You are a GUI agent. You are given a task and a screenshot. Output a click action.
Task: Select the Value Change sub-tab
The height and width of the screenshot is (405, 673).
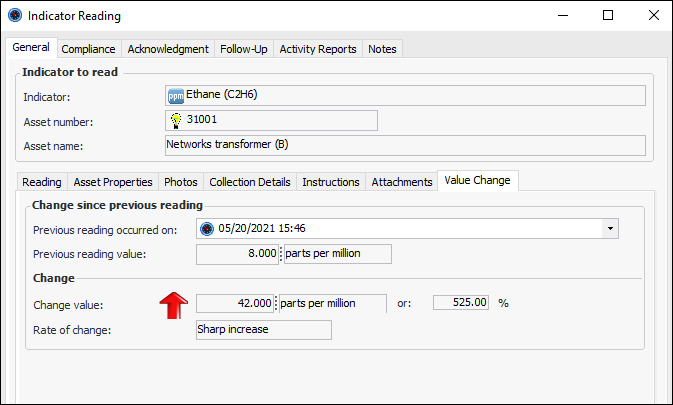[477, 180]
